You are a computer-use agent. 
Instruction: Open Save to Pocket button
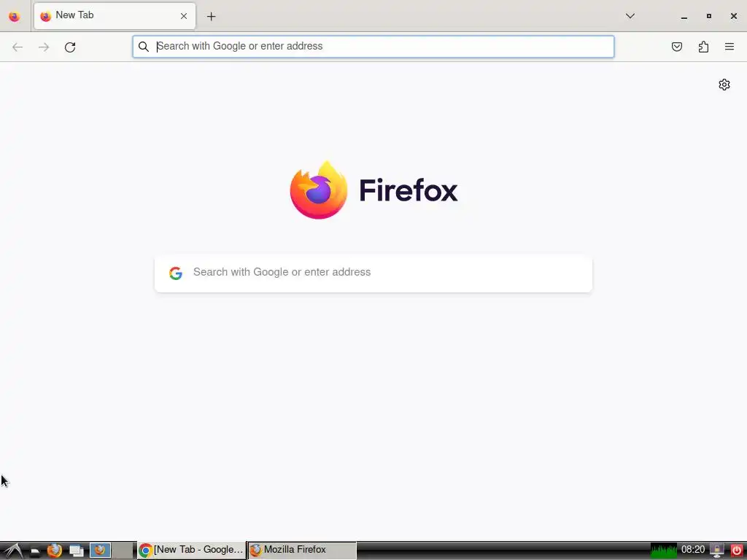[676, 47]
